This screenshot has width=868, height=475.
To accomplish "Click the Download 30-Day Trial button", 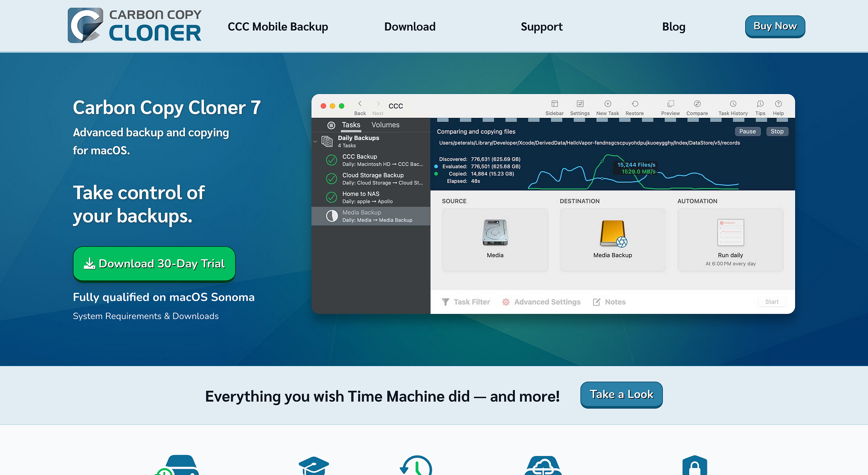I will 154,263.
